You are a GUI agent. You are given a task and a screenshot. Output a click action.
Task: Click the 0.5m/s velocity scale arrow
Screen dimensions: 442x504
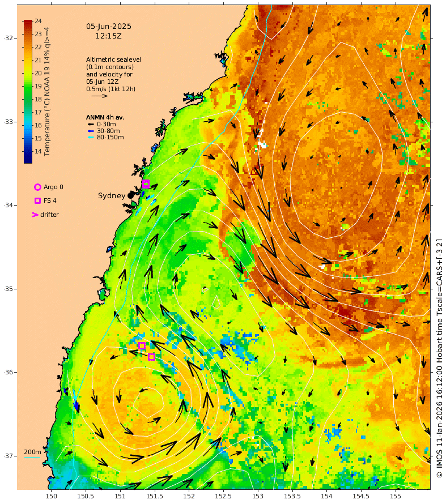point(99,96)
